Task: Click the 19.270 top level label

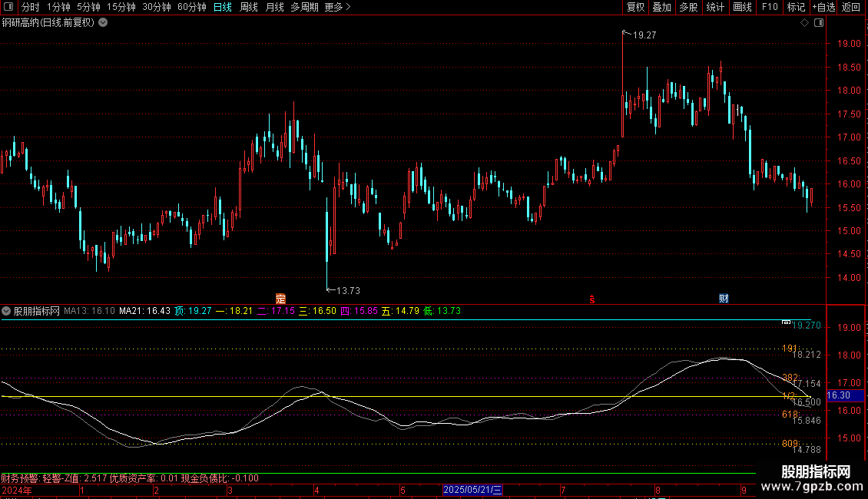Action: coord(807,326)
